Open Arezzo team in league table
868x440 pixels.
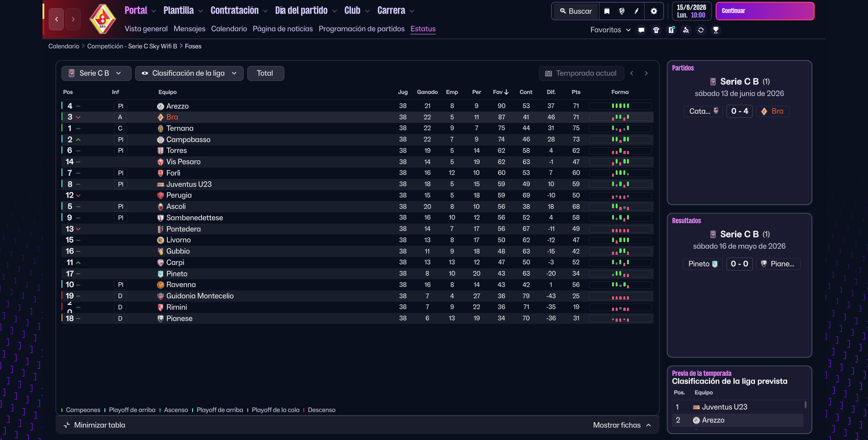[177, 106]
